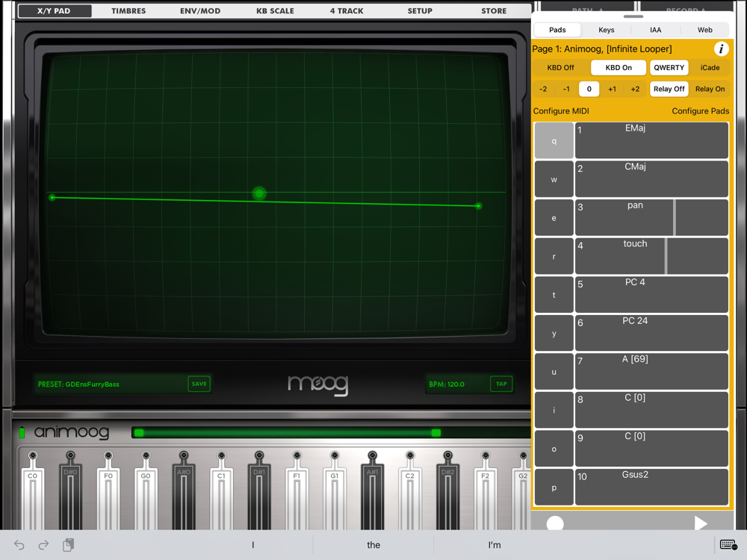This screenshot has width=747, height=560.
Task: Tap the redo arrow in the bottom bar
Action: click(x=43, y=545)
